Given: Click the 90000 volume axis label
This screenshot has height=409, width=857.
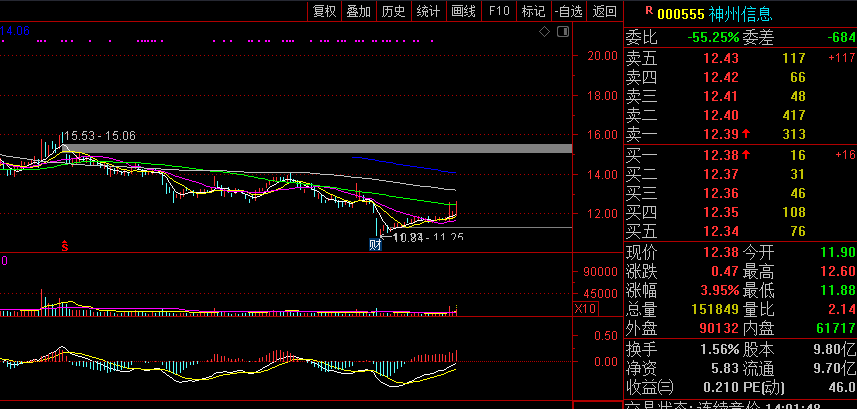Looking at the screenshot, I should click(601, 272).
